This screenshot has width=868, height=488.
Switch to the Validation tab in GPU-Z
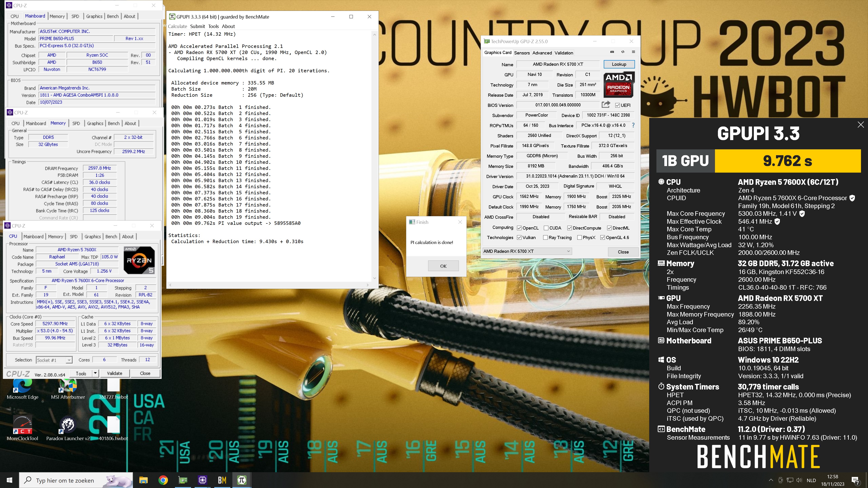coord(564,53)
